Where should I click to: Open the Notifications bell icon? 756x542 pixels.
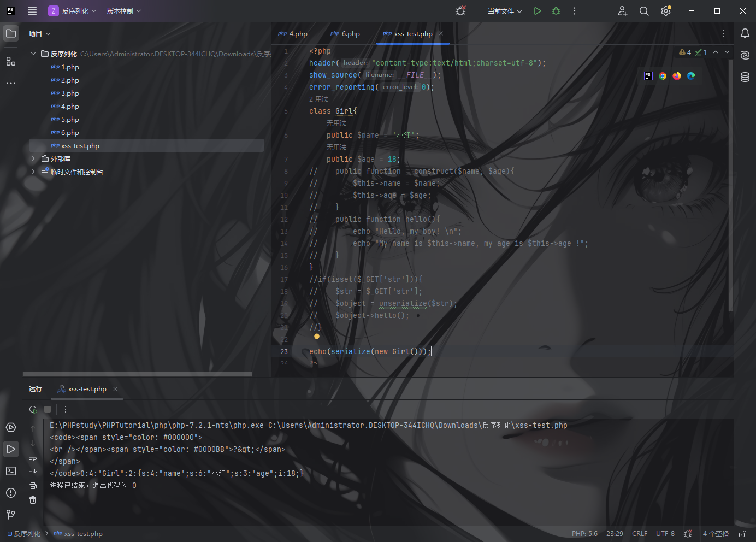[x=745, y=33]
